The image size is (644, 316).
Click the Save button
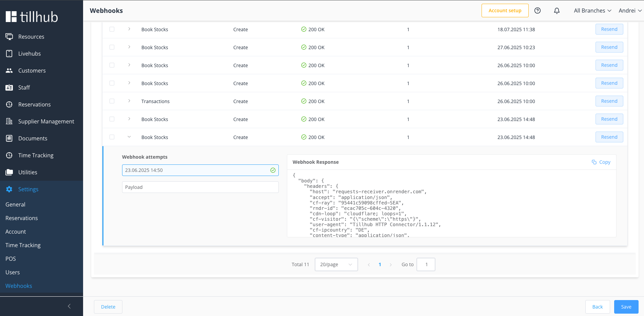click(x=626, y=307)
